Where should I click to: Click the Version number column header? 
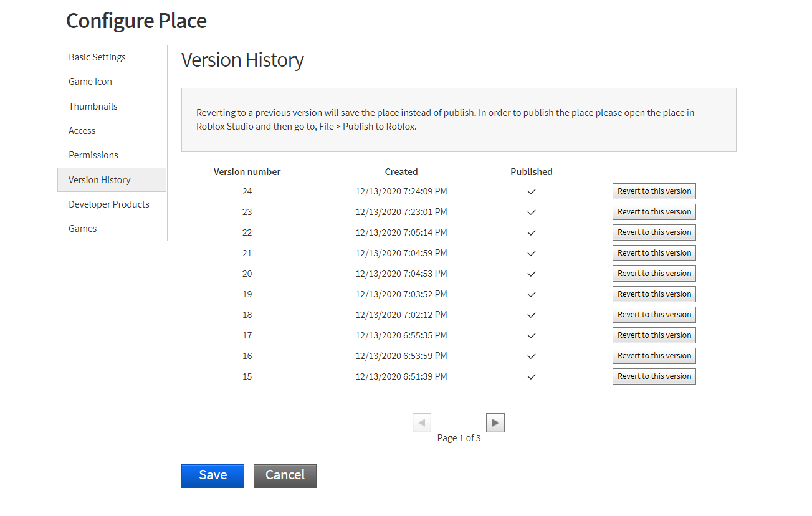[247, 172]
